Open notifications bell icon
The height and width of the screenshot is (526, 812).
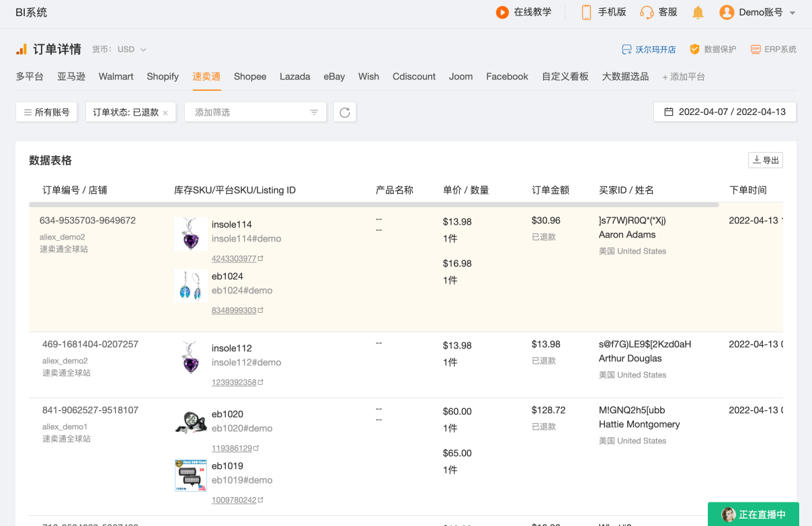coord(698,12)
